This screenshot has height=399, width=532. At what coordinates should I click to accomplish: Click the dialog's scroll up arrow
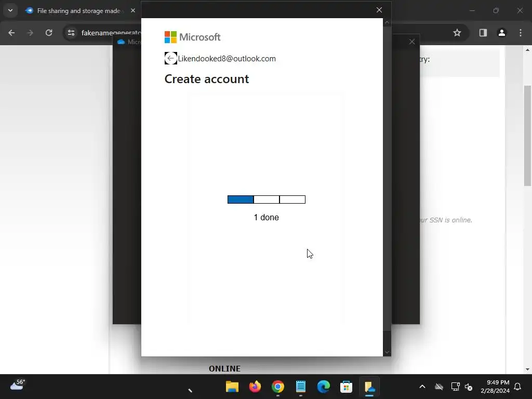387,23
